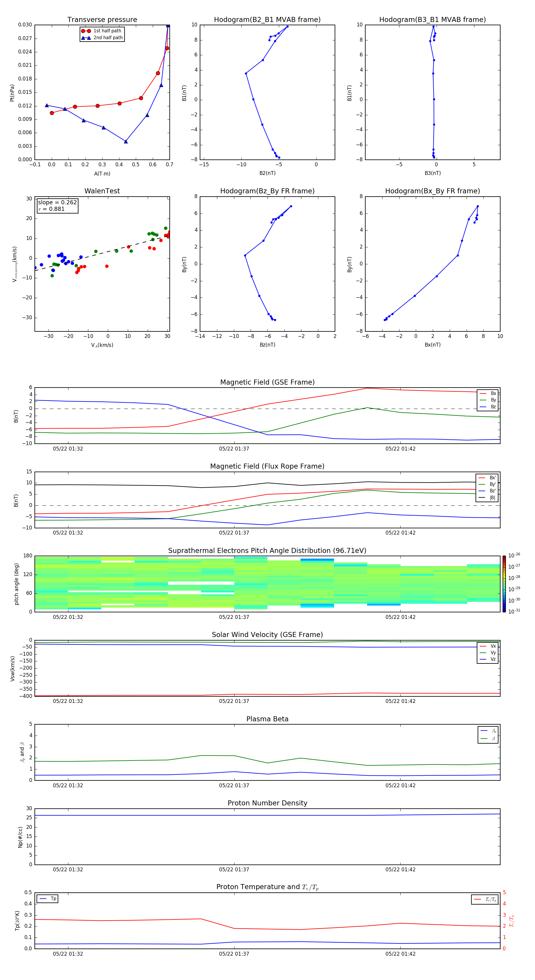Click the "Hodogram(Bx_By FR frame)" title

click(432, 191)
